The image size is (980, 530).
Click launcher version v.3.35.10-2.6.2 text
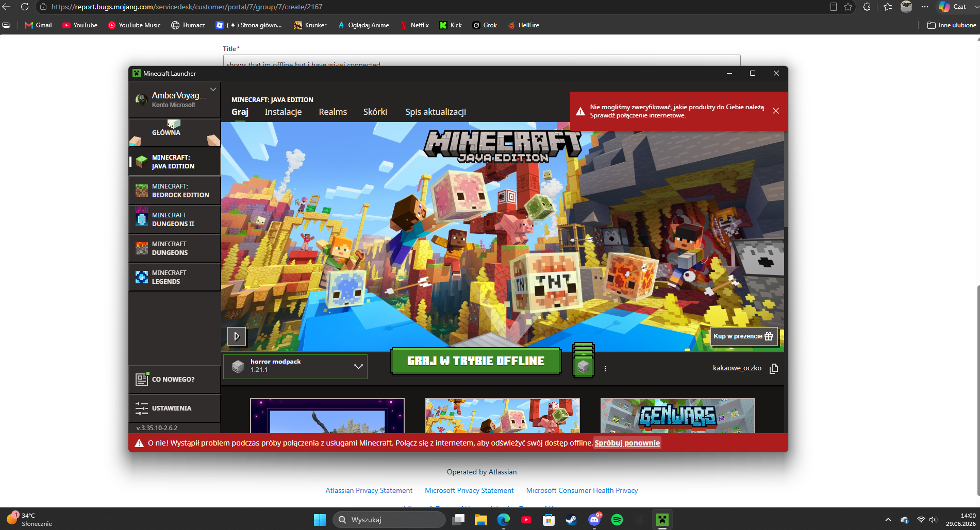click(157, 428)
